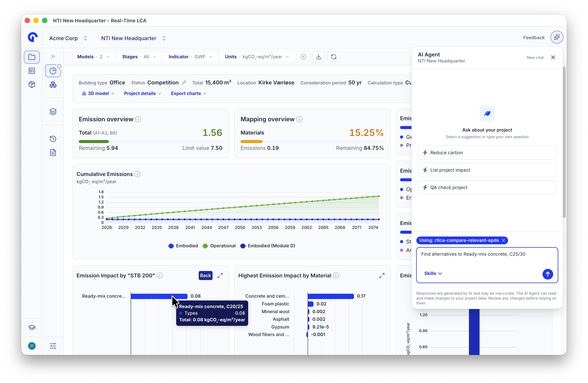Viewport: 588px width, 383px height.
Task: Remove the rtlca-compare-relevant-epds skill tag
Action: tap(503, 240)
